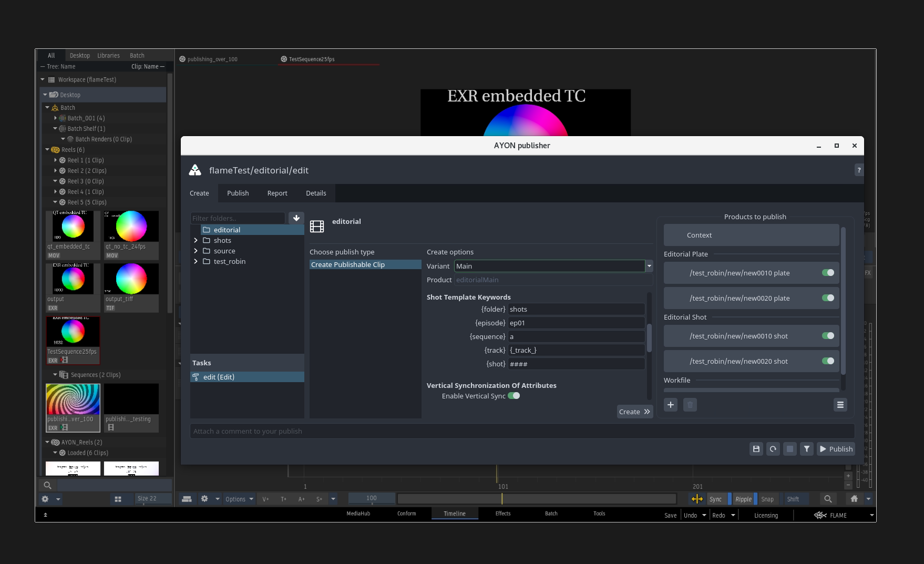Open the Undo history dropdown arrow
The image size is (924, 564).
point(704,515)
